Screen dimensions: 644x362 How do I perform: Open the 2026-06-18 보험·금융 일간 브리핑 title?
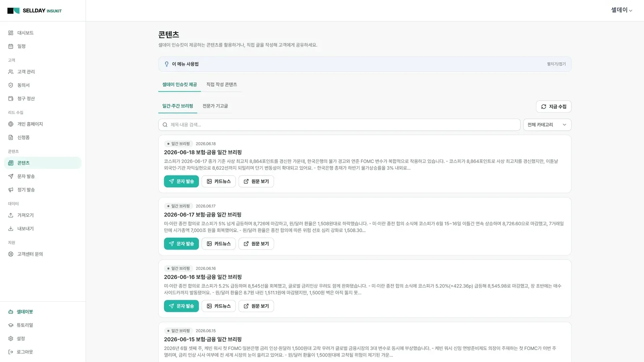pos(203,152)
